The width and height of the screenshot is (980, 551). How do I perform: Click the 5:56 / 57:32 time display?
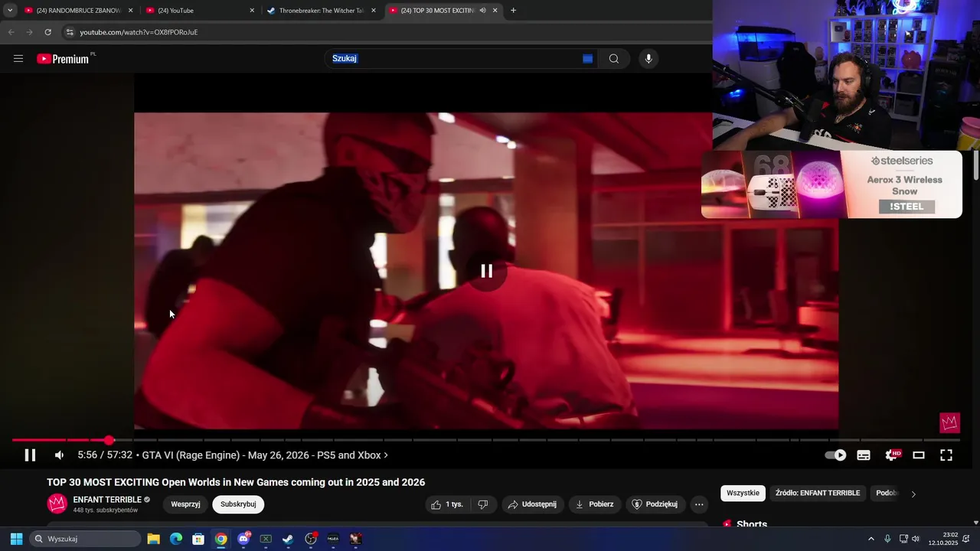coord(105,455)
